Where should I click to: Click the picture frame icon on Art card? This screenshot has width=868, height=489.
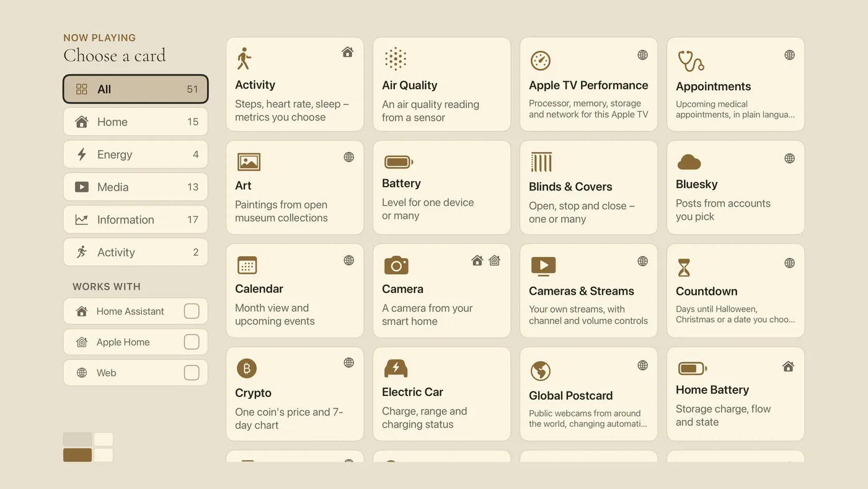coord(249,162)
